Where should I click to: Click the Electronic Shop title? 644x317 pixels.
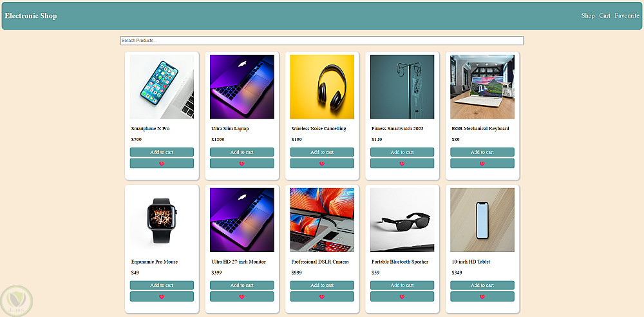[x=31, y=15]
